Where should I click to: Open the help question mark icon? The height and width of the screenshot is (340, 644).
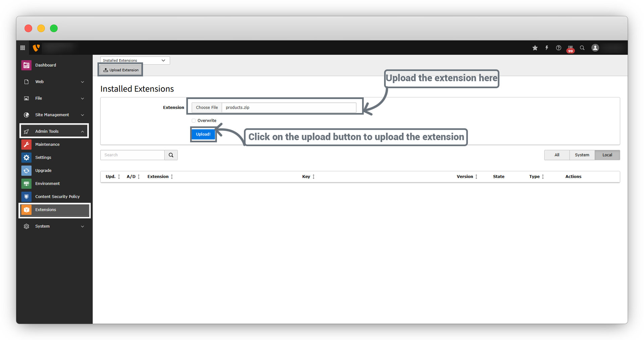[x=558, y=48]
